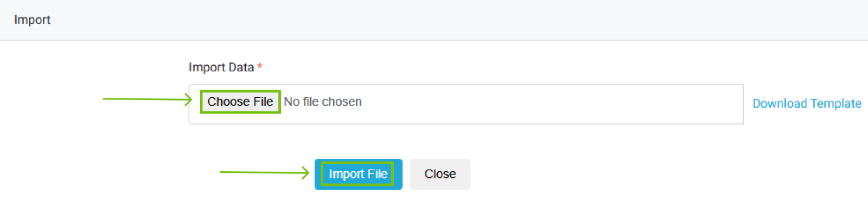Screen dimensions: 868x218
Task: Download the import template file
Action: (x=807, y=103)
